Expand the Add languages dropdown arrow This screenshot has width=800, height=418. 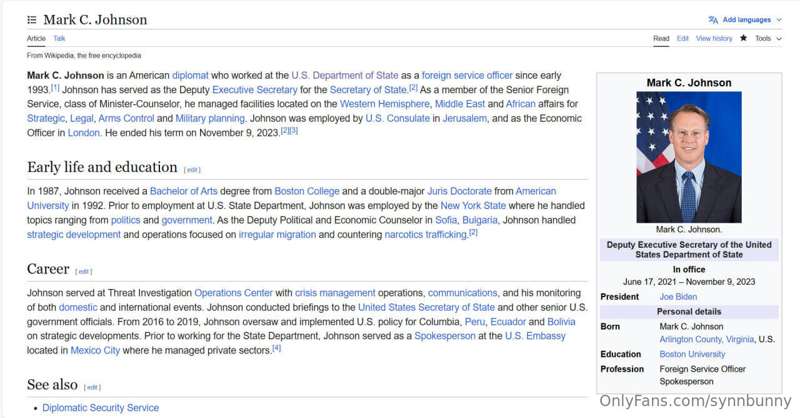(779, 20)
